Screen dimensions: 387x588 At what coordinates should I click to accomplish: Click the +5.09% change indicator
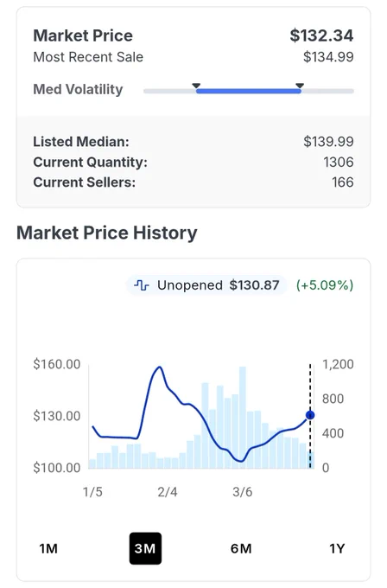[325, 285]
